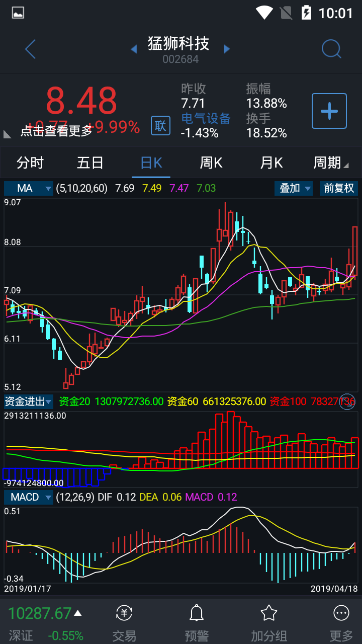362x644 pixels.
Task: Tap the battery charging icon
Action: coord(306,13)
